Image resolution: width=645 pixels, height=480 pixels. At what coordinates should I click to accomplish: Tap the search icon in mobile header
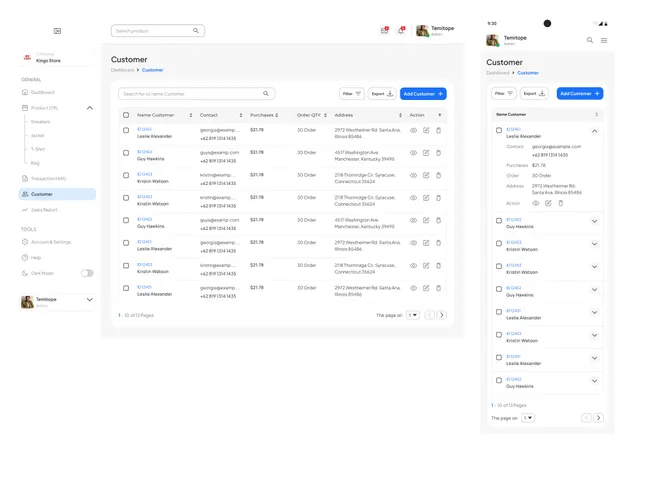[x=590, y=40]
